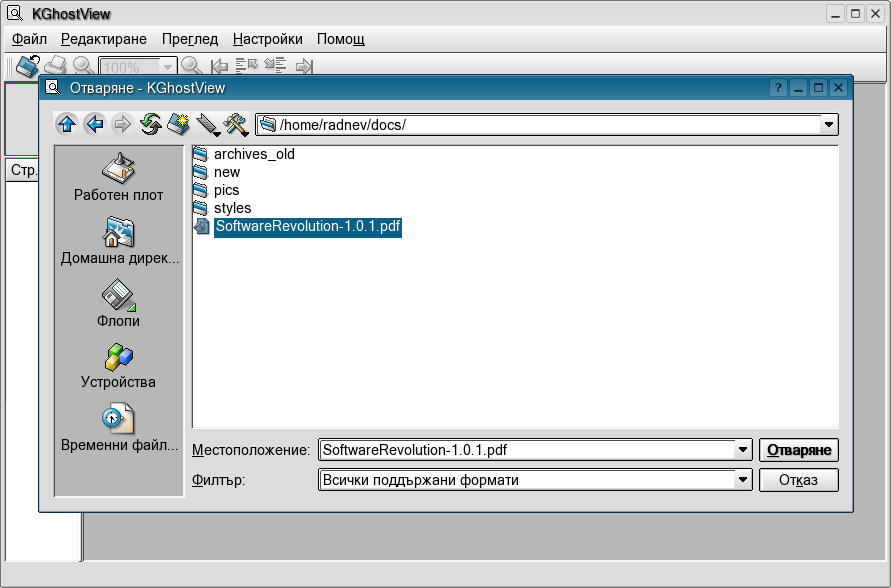Open the bookmarks pen icon menu
The height and width of the screenshot is (588, 891).
(208, 125)
